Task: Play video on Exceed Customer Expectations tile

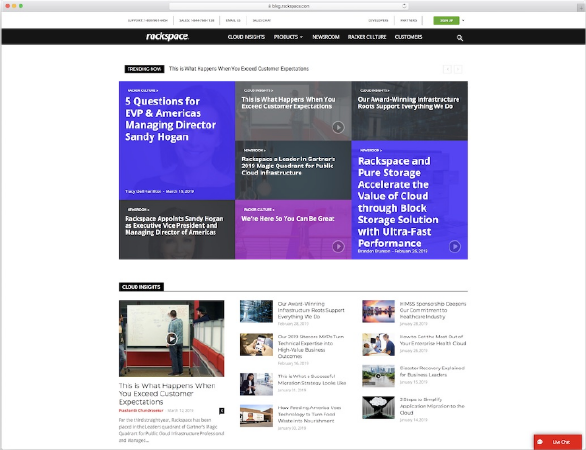Action: (338, 127)
